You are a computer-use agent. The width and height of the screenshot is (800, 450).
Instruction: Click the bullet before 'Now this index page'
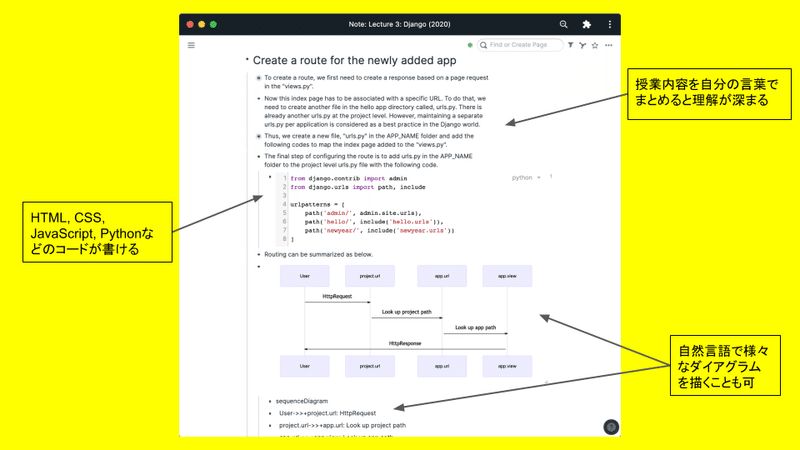[259, 98]
